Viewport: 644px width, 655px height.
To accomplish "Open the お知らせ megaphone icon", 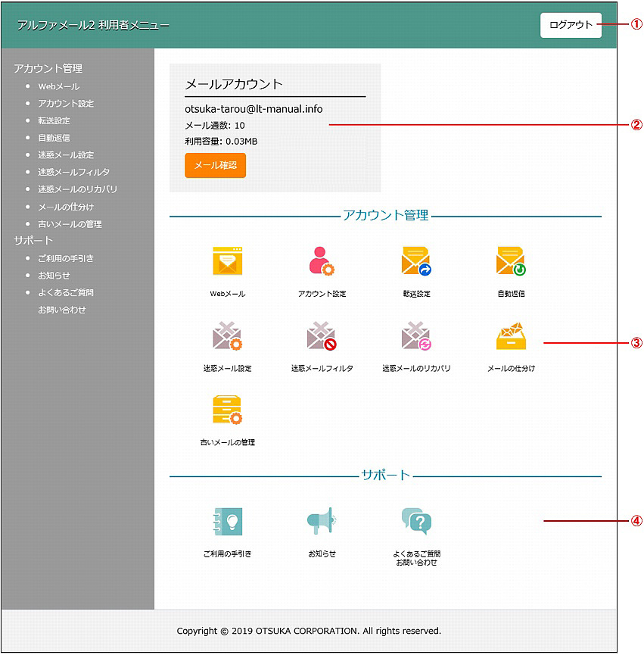I will (x=322, y=522).
